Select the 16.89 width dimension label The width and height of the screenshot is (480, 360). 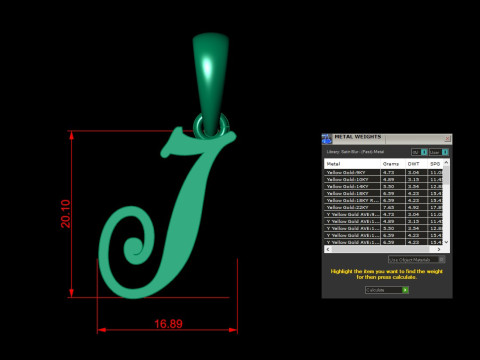click(x=168, y=324)
